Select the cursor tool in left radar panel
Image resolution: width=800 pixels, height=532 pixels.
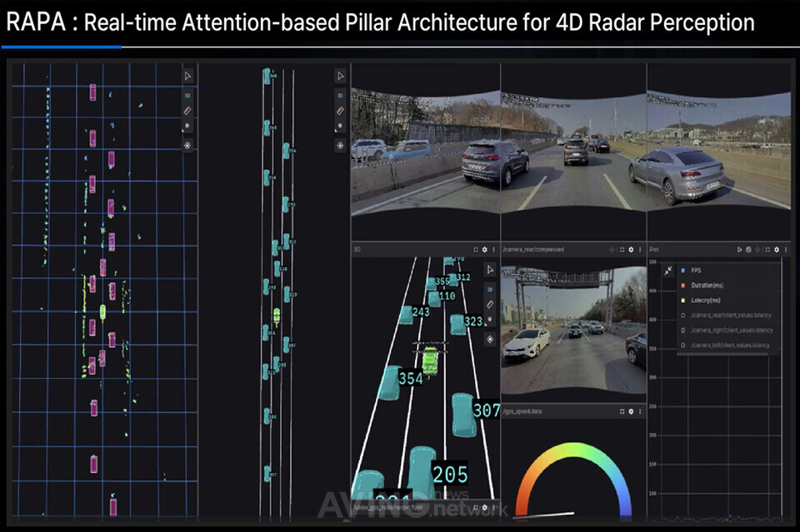tap(188, 77)
